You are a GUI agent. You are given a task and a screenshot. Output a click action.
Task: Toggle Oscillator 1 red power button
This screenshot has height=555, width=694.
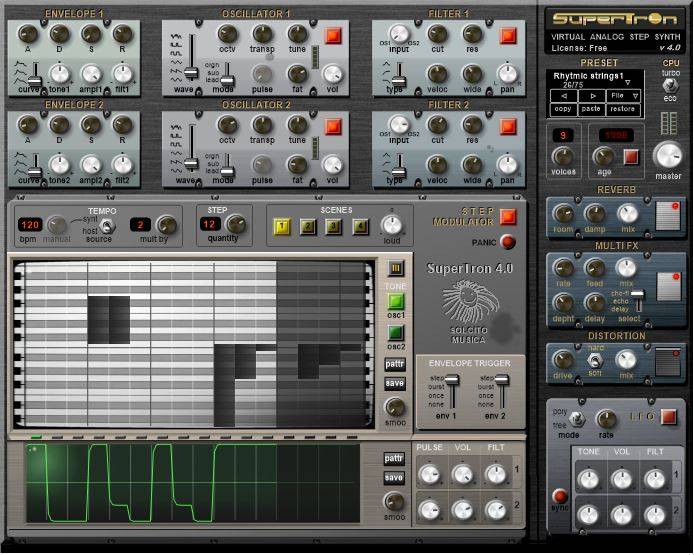(x=332, y=36)
